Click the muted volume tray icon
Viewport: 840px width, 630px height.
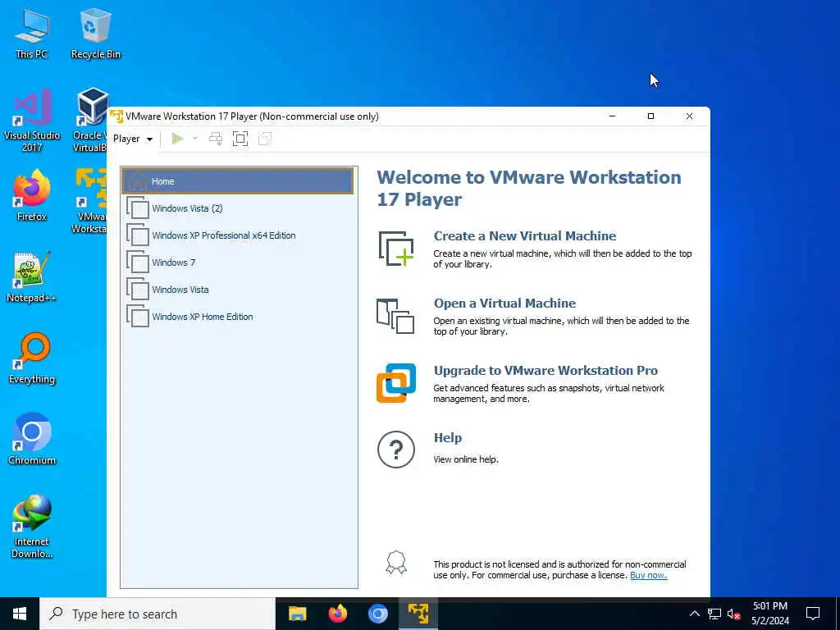(733, 614)
